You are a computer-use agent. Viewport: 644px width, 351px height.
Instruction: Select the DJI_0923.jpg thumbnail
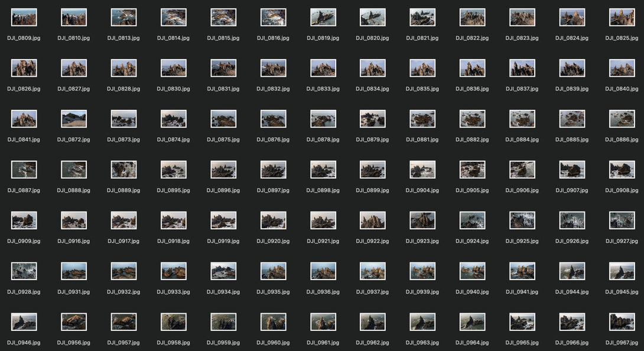[x=422, y=220]
